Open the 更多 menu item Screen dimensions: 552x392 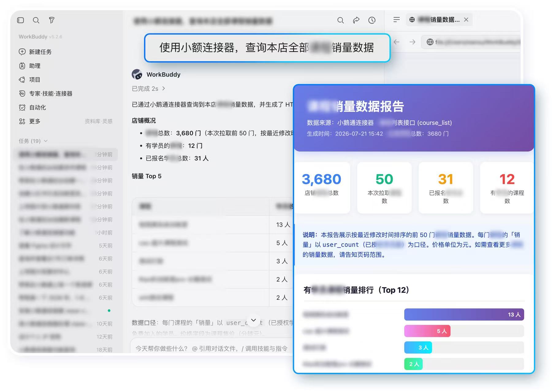tap(35, 121)
